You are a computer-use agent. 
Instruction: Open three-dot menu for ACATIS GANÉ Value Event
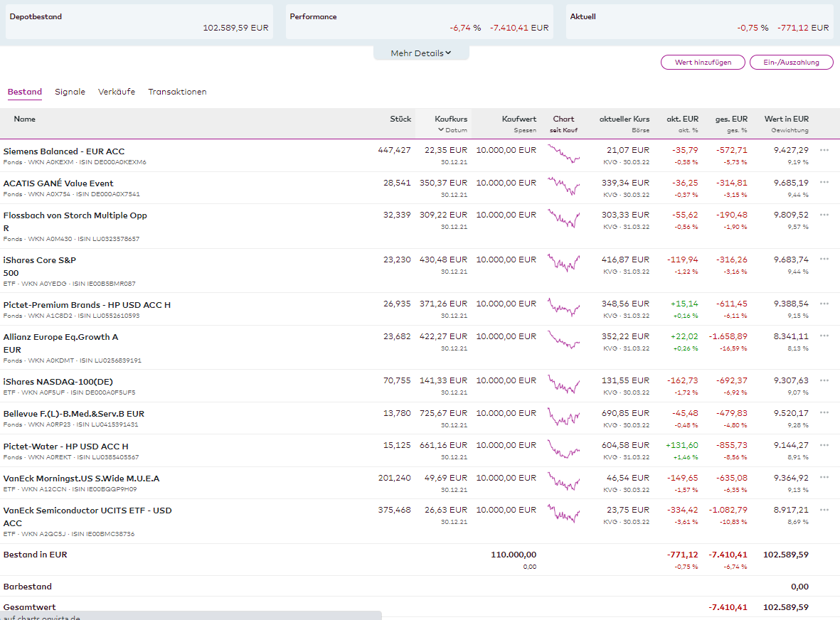824,183
